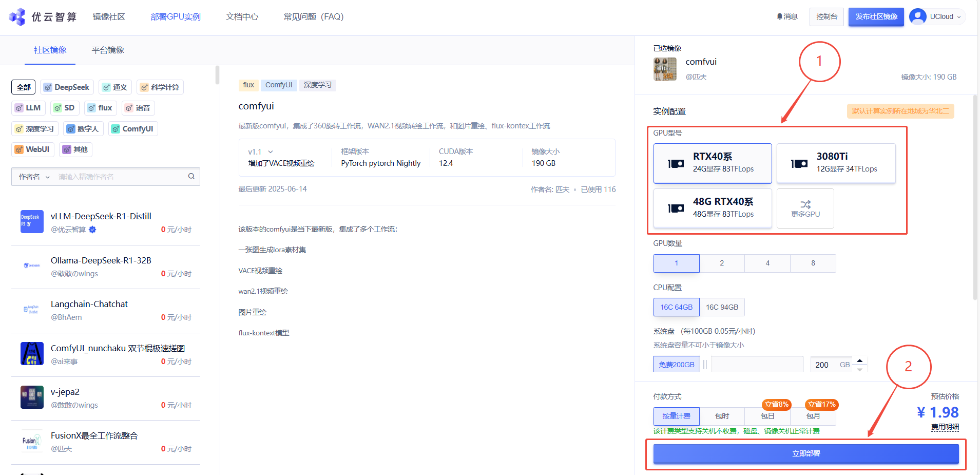980x475 pixels.
Task: Choose 16C 94GB CPU configuration
Action: (722, 307)
